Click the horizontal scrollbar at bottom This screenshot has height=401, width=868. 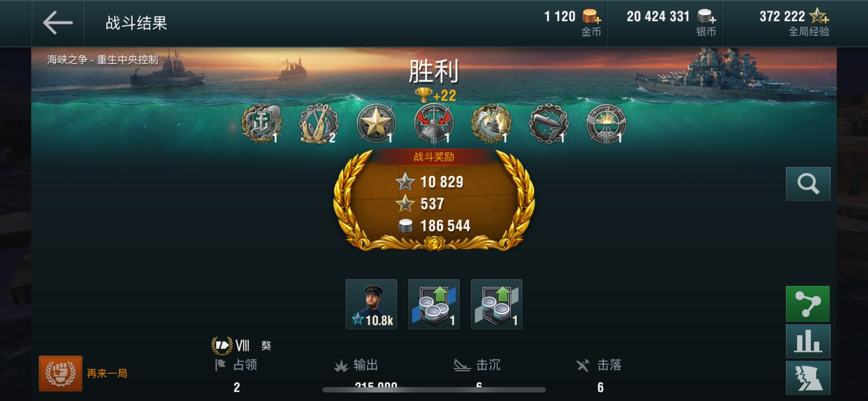(x=434, y=390)
